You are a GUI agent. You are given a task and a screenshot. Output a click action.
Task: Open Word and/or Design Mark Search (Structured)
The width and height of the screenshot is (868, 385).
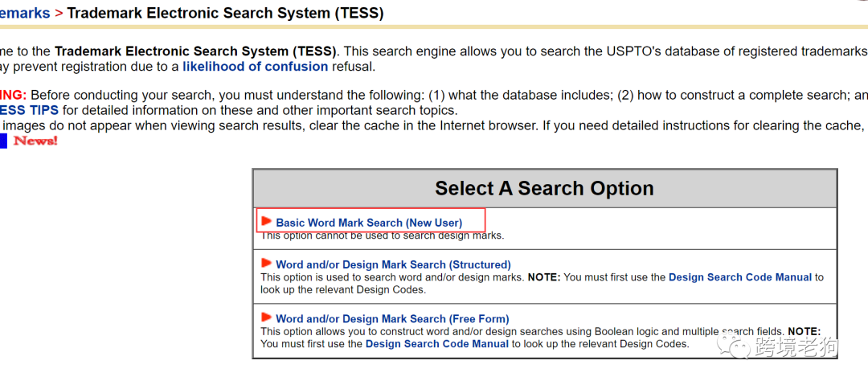[393, 264]
